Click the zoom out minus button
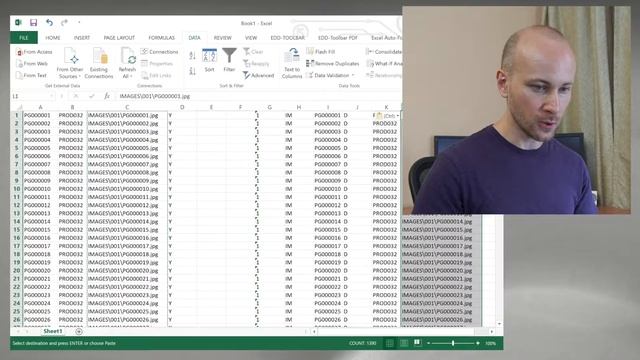640x360 pixels. click(428, 343)
